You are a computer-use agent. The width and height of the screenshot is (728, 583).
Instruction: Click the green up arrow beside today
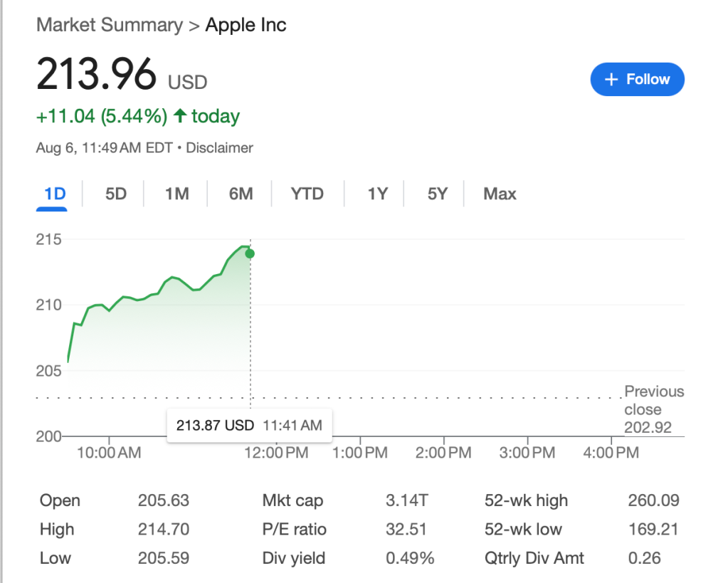(x=180, y=116)
